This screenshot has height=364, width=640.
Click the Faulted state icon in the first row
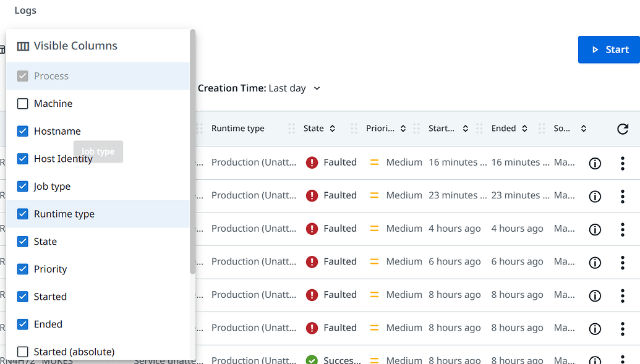click(312, 162)
